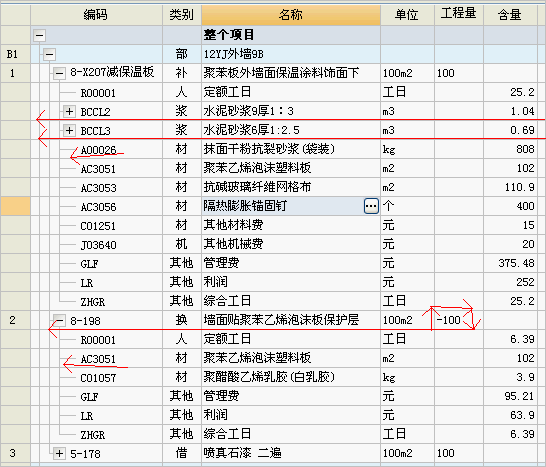
Task: Click the 类别 column header
Action: 182,15
